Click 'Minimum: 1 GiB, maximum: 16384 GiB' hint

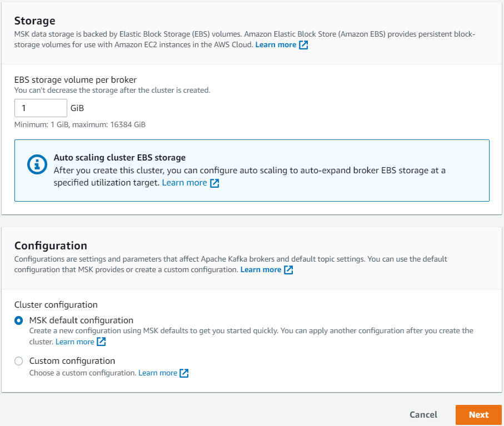[79, 124]
